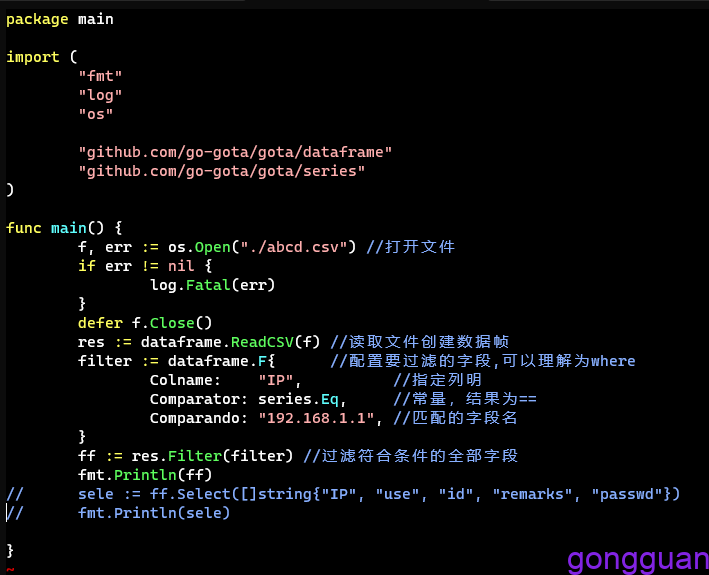Screen dimensions: 709x575
Task: Click the 'if err != nil' statement
Action: pyautogui.click(x=144, y=266)
